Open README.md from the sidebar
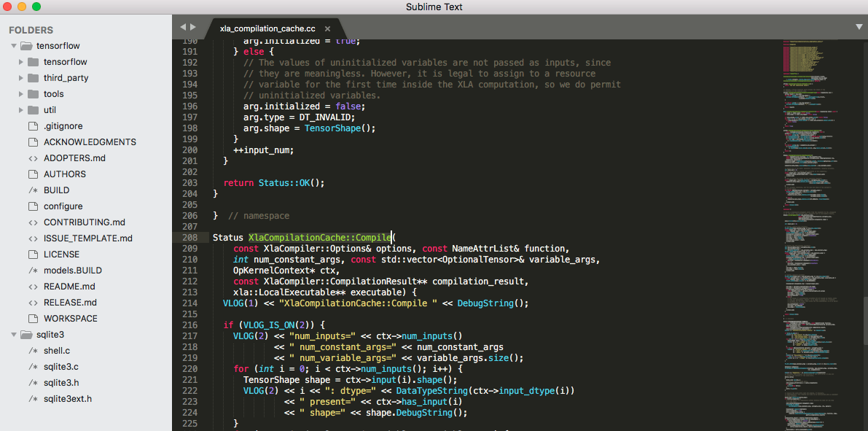 (x=69, y=287)
